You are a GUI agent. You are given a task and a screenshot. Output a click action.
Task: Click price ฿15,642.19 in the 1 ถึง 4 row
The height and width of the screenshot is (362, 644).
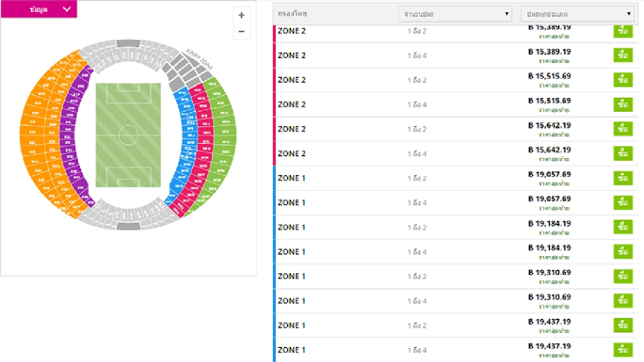[550, 149]
